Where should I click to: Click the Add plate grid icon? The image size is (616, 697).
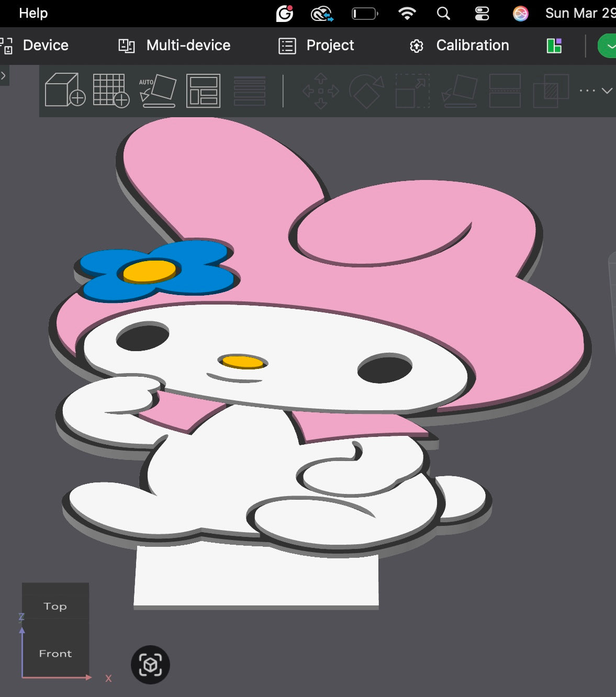111,90
